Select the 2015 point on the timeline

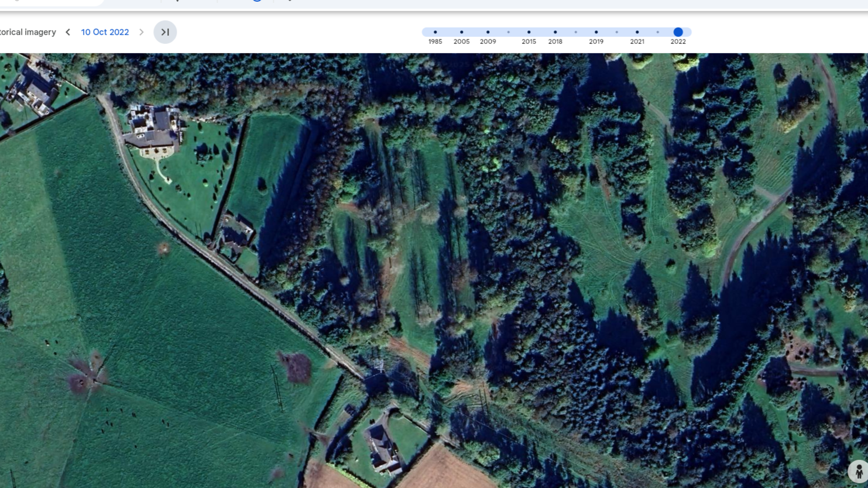coord(529,32)
